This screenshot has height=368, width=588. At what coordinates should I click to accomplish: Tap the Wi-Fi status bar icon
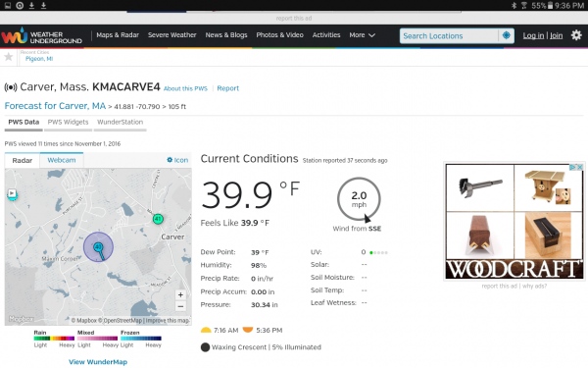tap(524, 5)
